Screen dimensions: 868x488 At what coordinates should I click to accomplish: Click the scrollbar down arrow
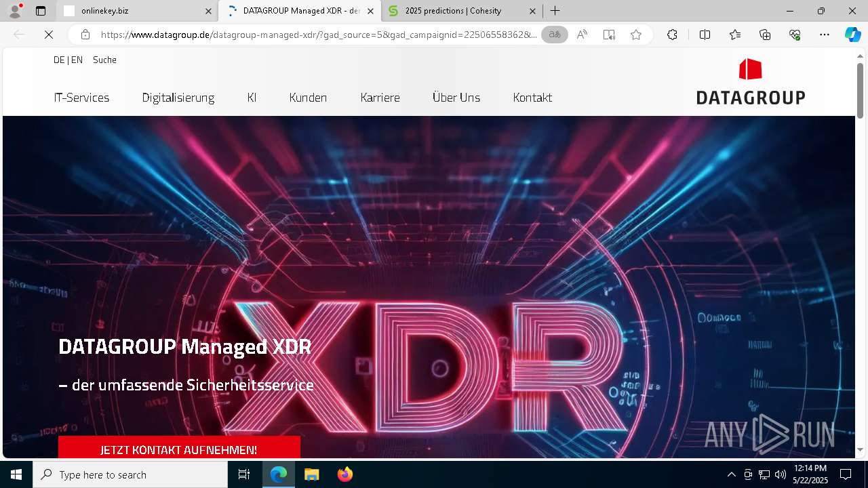tap(860, 450)
